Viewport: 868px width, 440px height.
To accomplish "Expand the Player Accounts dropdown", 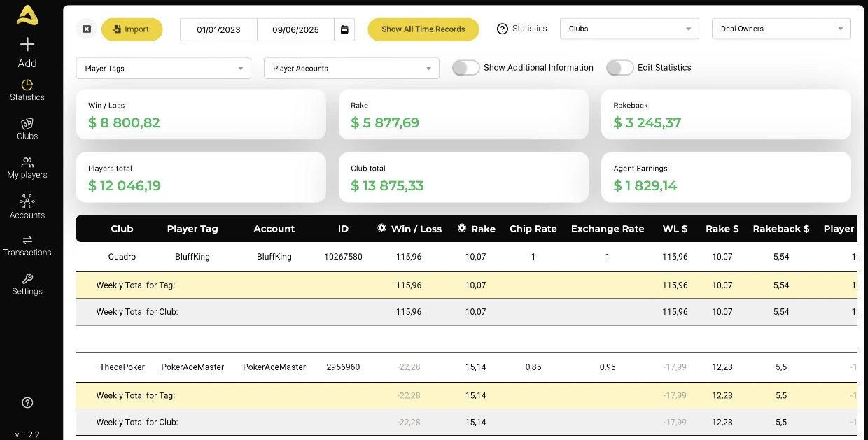I will 351,69.
